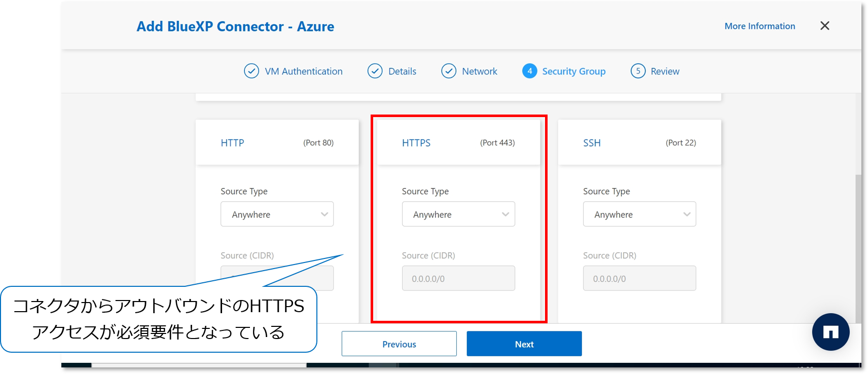Screen dimensions: 868x374
Task: Go to the Network step
Action: 479,71
